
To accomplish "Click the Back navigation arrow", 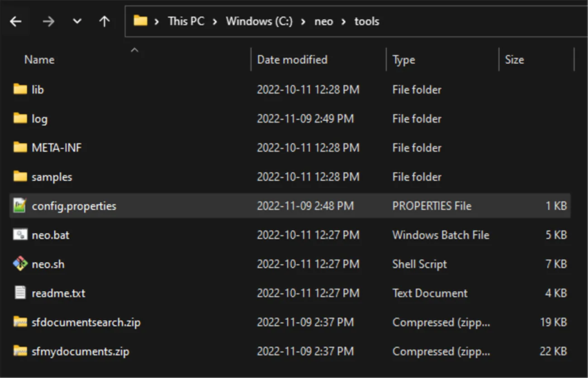I will (16, 21).
